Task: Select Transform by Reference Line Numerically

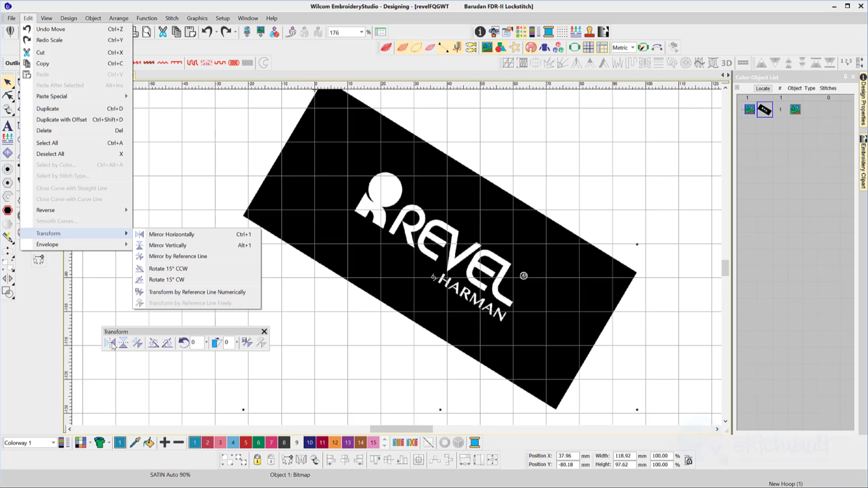Action: click(197, 292)
